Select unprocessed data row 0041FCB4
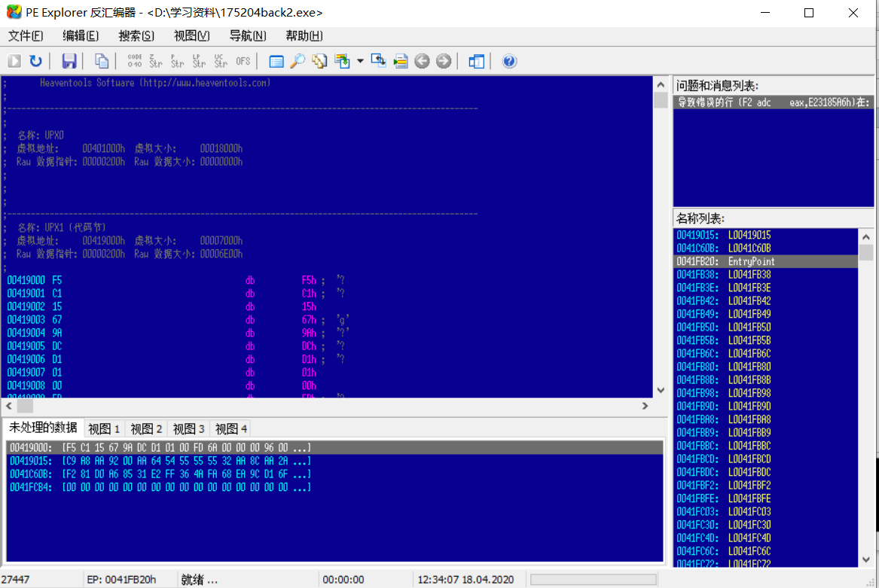The height and width of the screenshot is (588, 879). tap(334, 487)
